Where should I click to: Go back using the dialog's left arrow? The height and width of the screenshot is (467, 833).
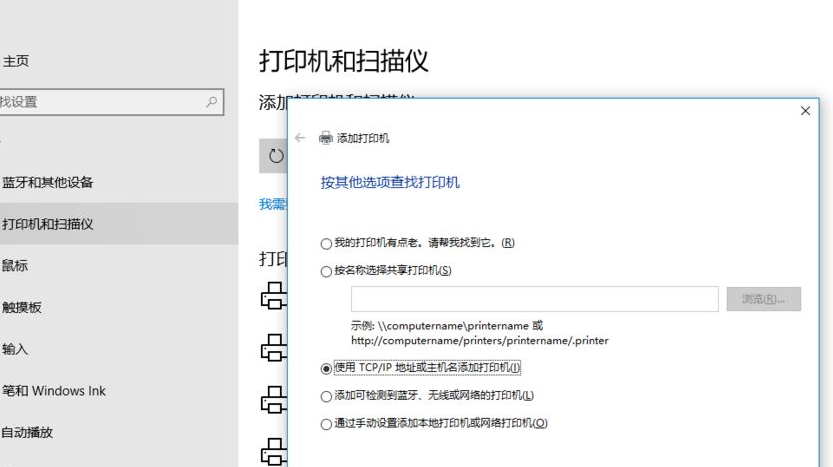pos(300,138)
